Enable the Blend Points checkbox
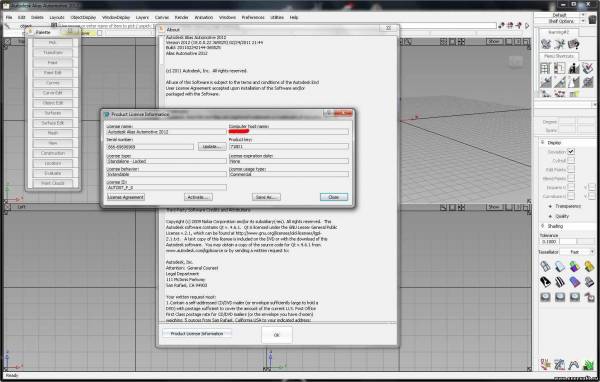 point(571,178)
